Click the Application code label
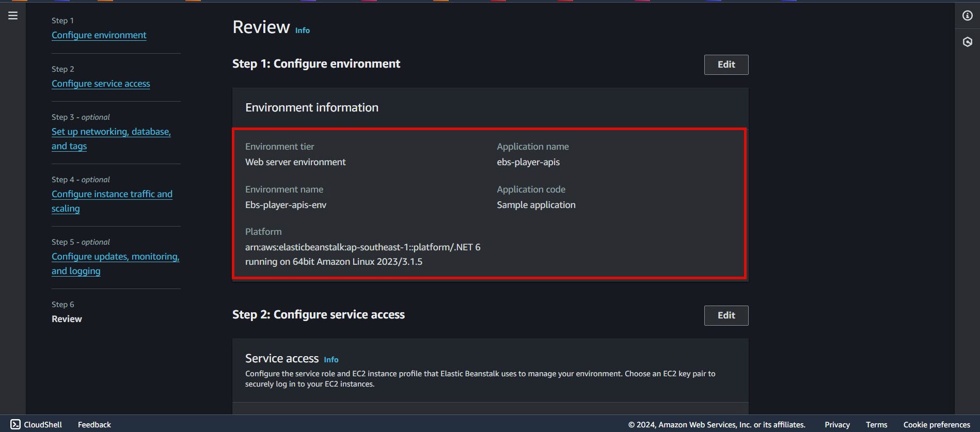This screenshot has height=432, width=980. [531, 189]
